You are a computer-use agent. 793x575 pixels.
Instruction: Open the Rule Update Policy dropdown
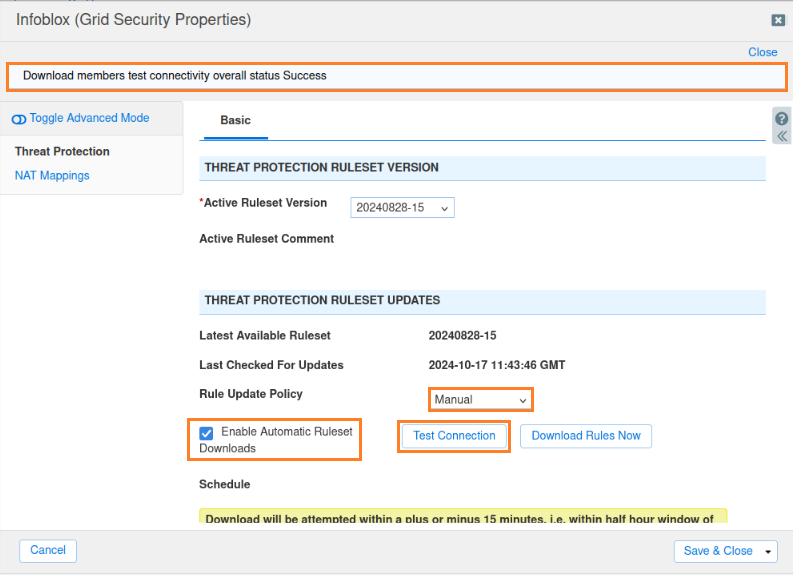click(x=480, y=400)
